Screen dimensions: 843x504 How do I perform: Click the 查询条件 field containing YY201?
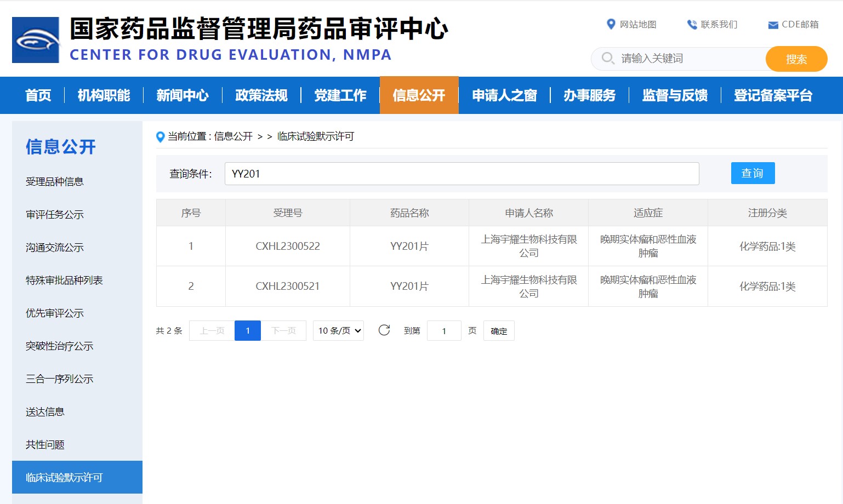coord(462,174)
